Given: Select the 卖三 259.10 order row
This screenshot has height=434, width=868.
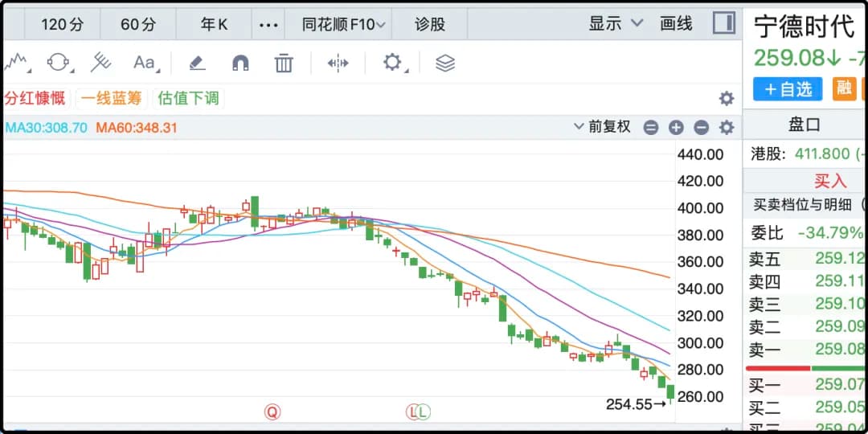Looking at the screenshot, I should [806, 304].
